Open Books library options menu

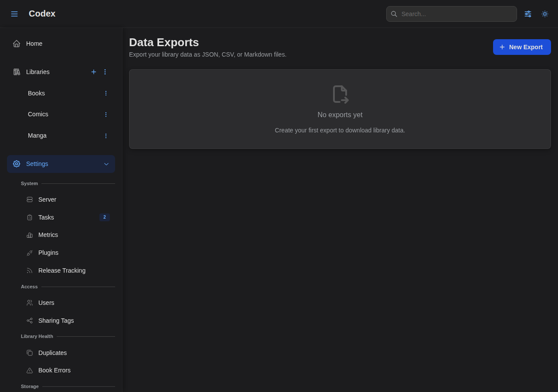[x=105, y=93]
